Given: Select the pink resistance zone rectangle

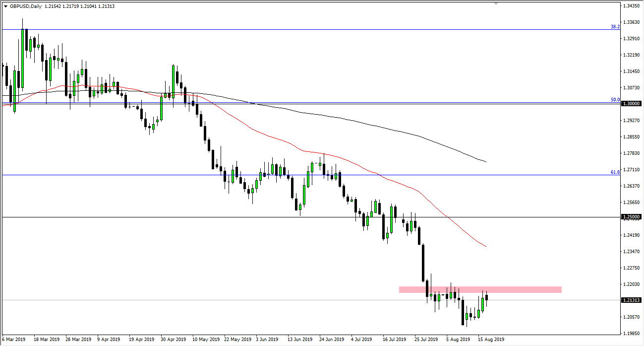Looking at the screenshot, I should click(x=480, y=289).
